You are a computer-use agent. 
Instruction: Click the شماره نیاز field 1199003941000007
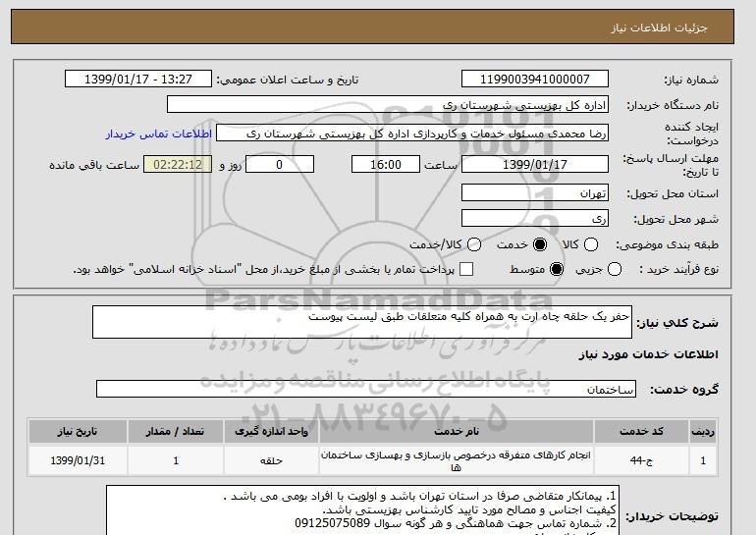(x=535, y=80)
